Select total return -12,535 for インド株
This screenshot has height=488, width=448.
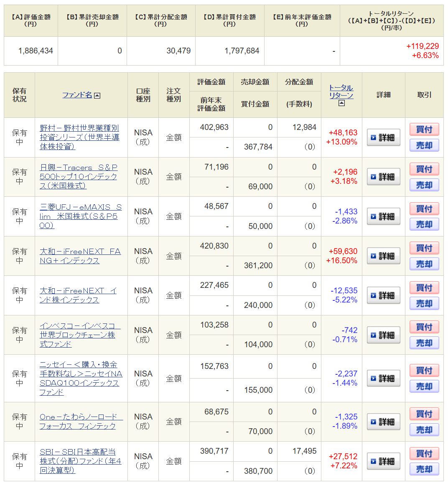pos(344,290)
